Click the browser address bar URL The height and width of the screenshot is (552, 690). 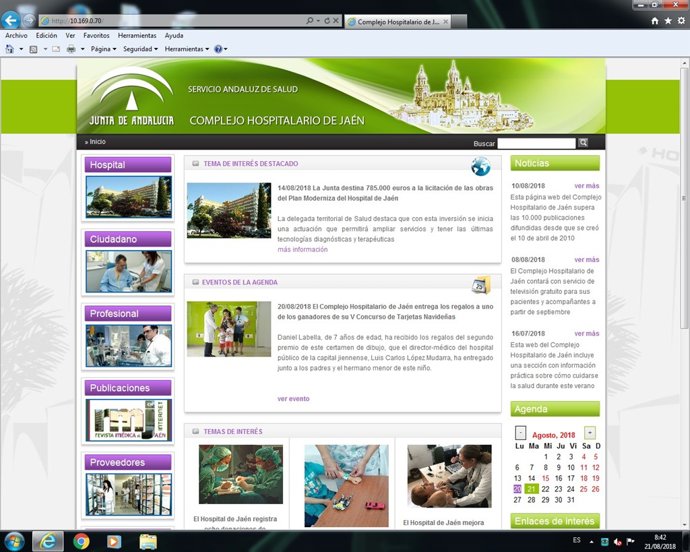pos(172,21)
